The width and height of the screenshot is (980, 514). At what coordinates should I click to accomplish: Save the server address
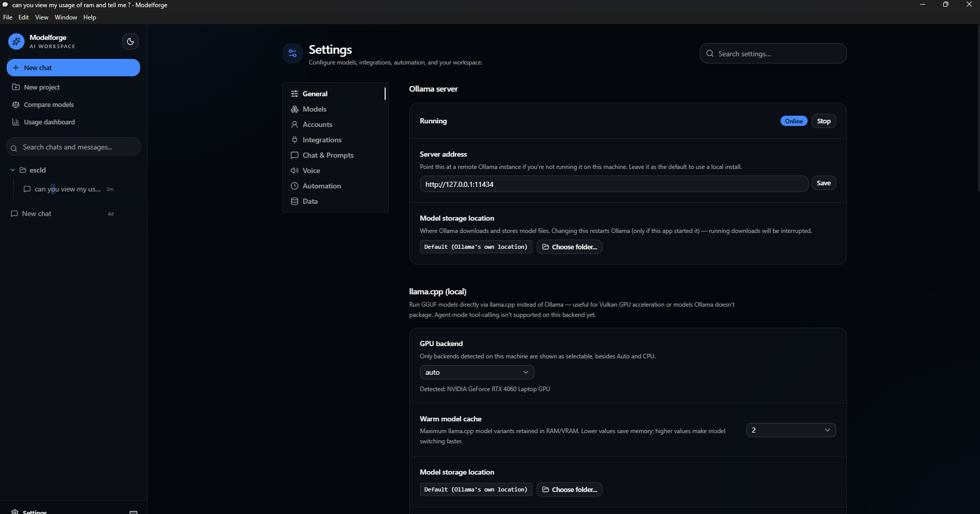pyautogui.click(x=823, y=183)
